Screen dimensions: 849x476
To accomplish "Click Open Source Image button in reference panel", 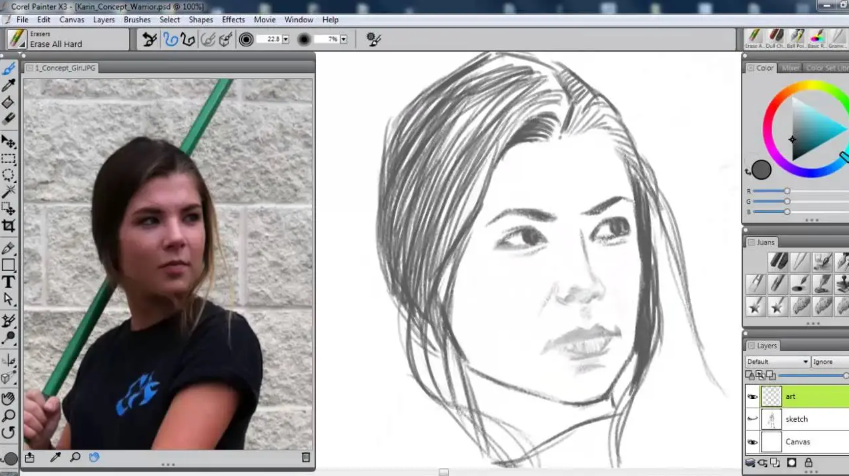I will pyautogui.click(x=30, y=458).
